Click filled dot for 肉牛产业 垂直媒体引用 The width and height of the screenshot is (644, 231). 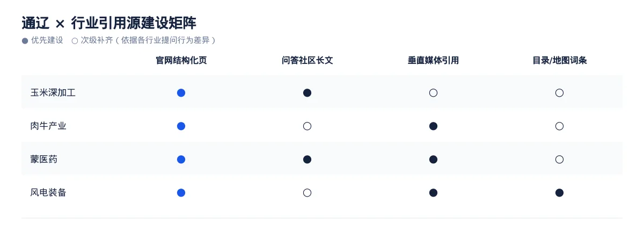pyautogui.click(x=433, y=126)
